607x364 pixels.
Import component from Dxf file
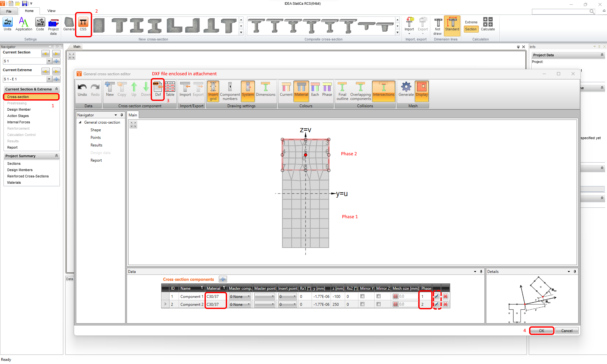click(158, 90)
